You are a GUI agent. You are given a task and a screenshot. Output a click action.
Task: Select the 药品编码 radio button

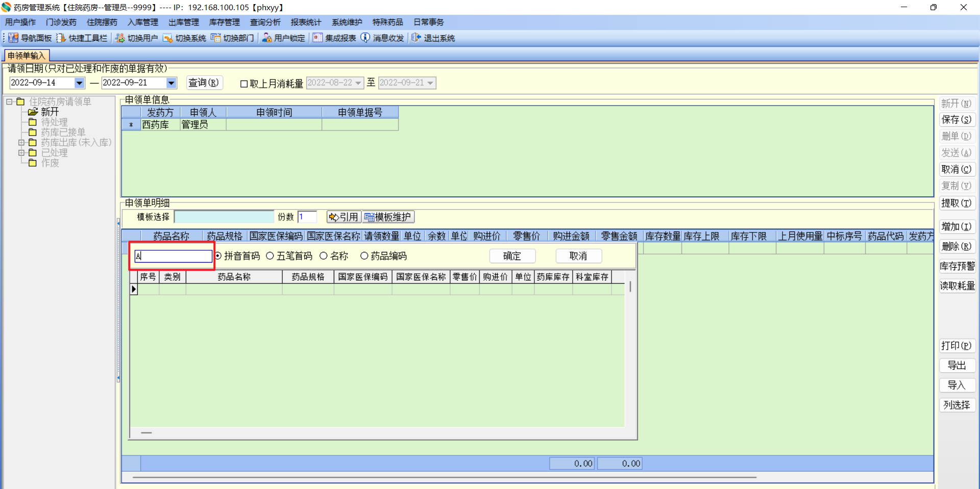point(364,256)
